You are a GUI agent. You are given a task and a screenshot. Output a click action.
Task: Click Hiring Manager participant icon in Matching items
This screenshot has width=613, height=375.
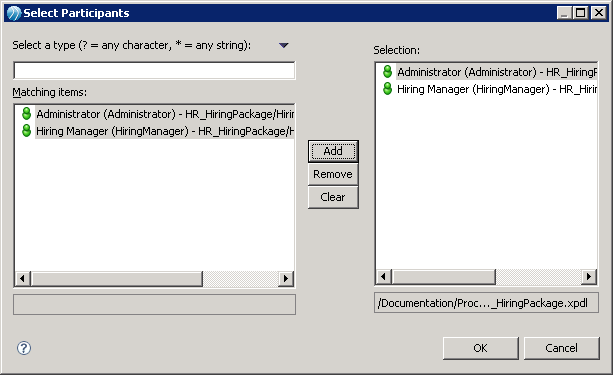[x=26, y=131]
